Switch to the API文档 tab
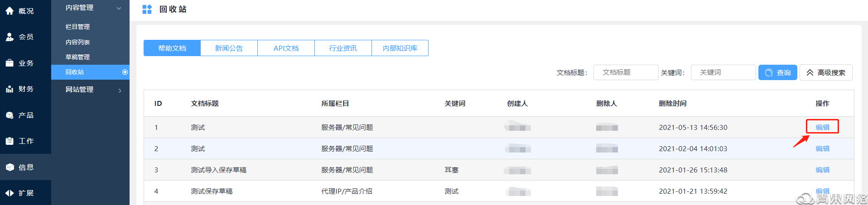Screen dimensions: 868x205 click(286, 48)
